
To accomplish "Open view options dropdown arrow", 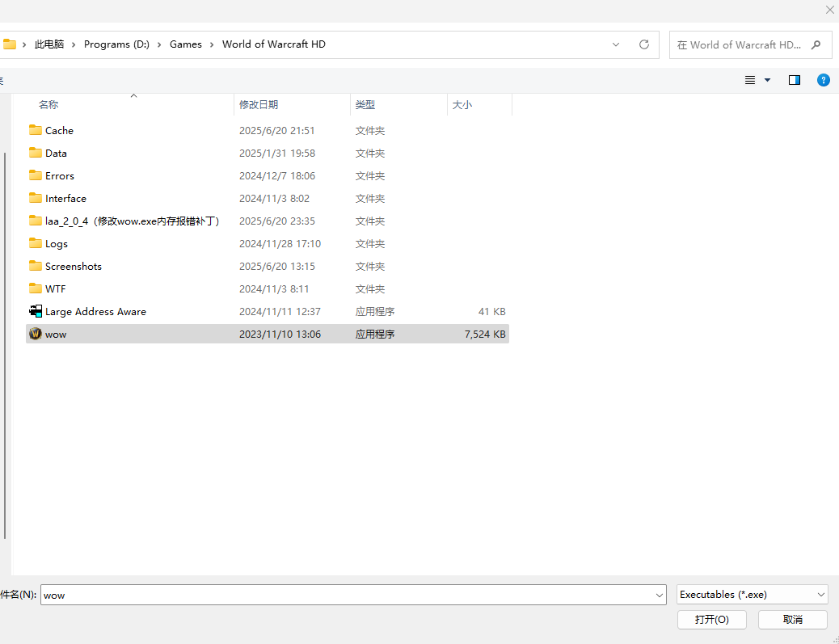I will pyautogui.click(x=767, y=80).
